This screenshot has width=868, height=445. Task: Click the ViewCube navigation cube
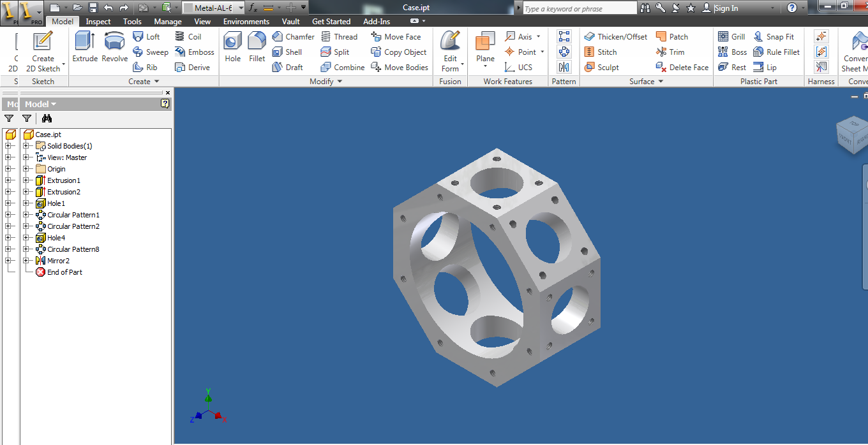(x=852, y=135)
